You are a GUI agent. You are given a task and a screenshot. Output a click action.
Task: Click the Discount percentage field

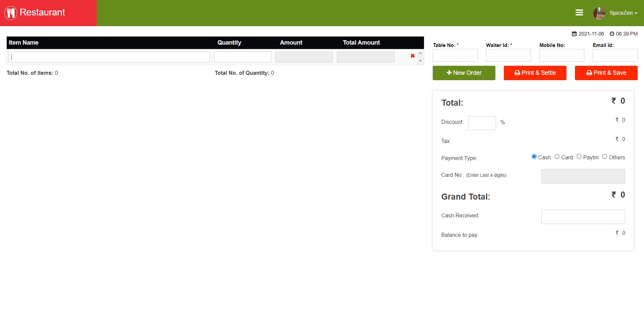click(482, 123)
